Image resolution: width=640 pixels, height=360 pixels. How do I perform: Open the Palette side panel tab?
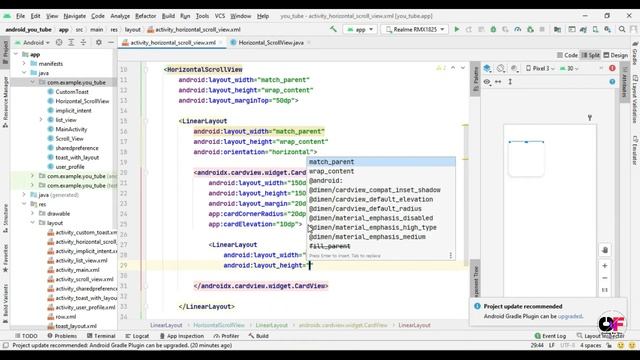click(475, 80)
